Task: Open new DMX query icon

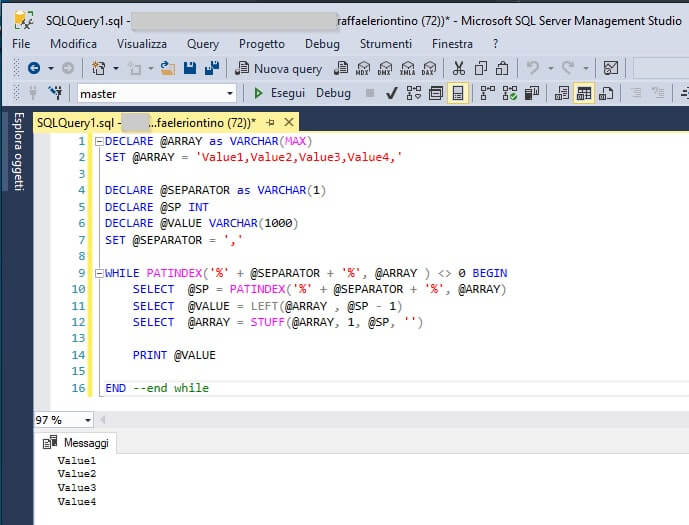Action: click(385, 68)
